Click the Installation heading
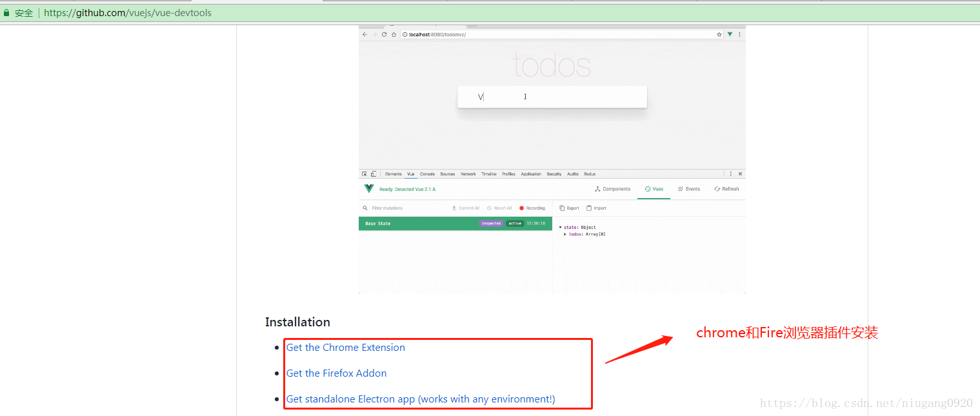Image resolution: width=980 pixels, height=416 pixels. (x=297, y=322)
